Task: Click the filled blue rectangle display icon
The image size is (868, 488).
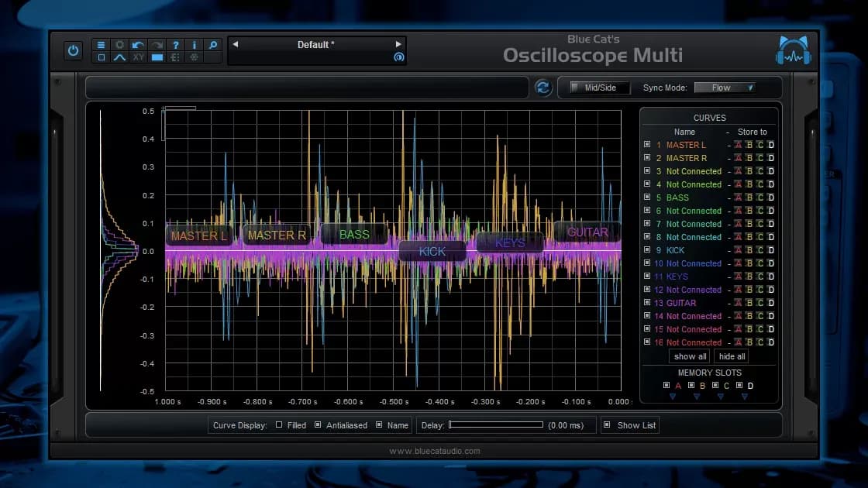Action: click(x=157, y=57)
